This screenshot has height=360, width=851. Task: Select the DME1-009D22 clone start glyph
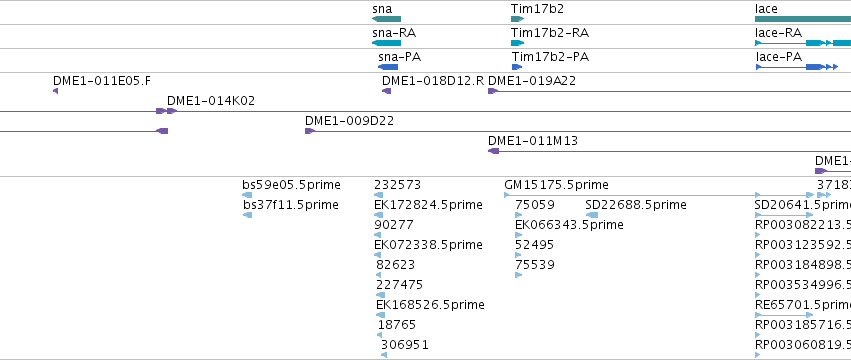pos(310,131)
